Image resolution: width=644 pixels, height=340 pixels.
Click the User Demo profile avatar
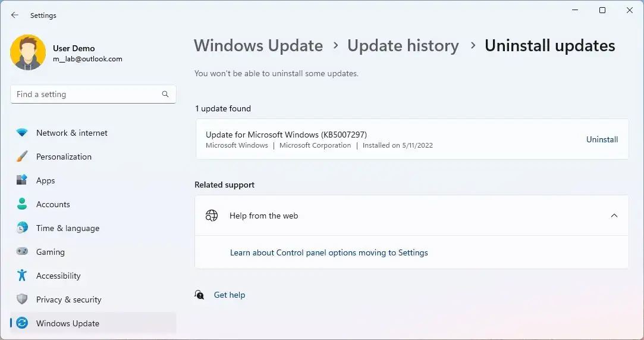pos(28,53)
